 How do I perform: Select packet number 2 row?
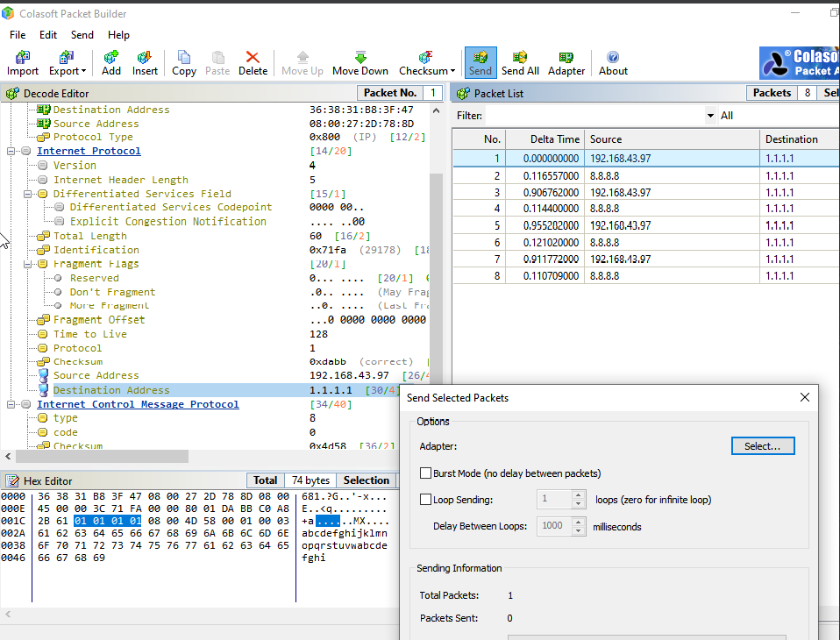point(646,175)
